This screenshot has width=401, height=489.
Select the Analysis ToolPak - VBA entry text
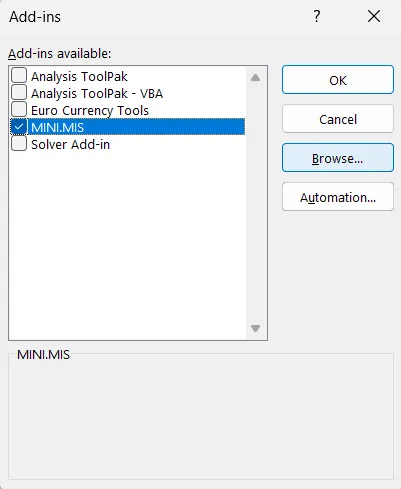click(97, 94)
